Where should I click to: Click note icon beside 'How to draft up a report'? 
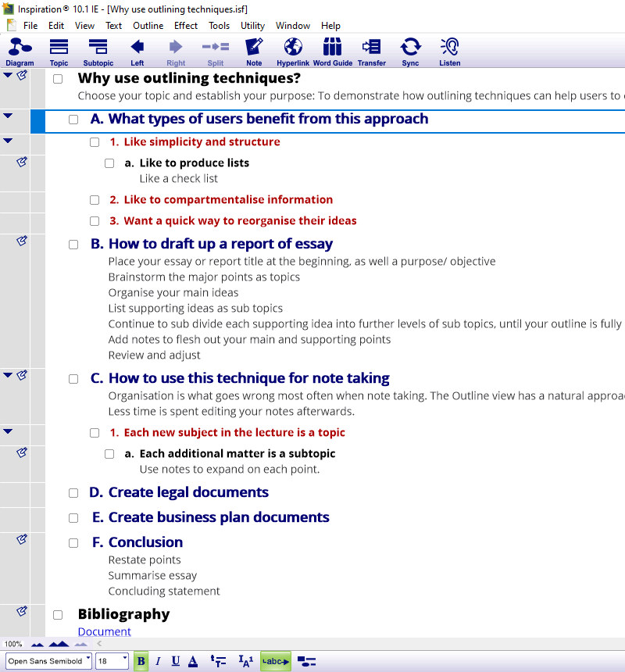click(22, 241)
